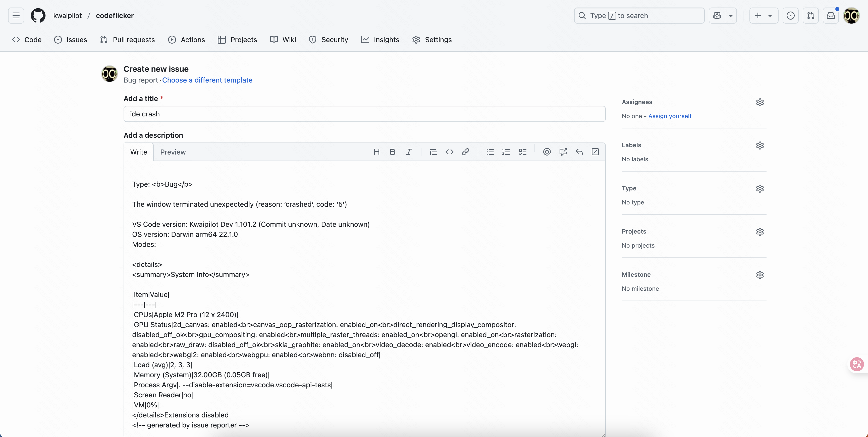Choose a different template for the issue
Screen dimensions: 868x437
207,80
